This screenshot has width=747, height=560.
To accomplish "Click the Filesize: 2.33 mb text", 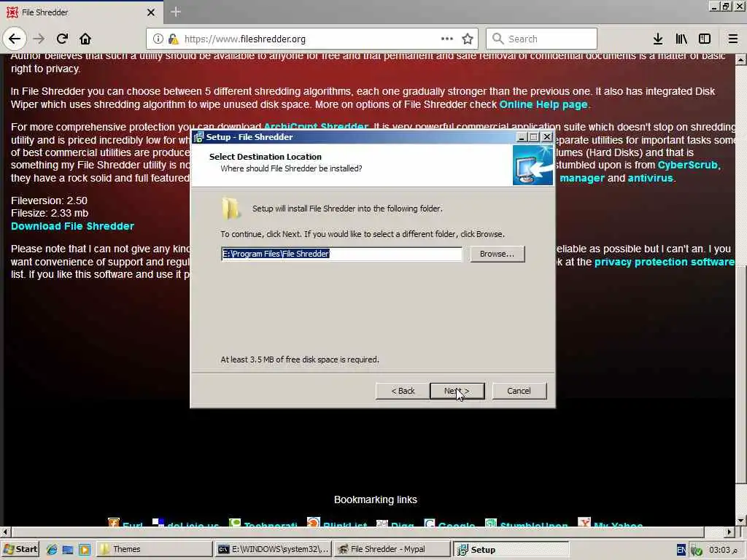I will (x=50, y=213).
